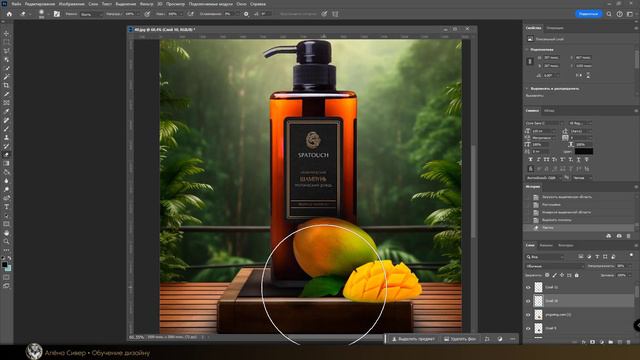Toggle lock transparent pixels
This screenshot has height=360, width=640.
coord(547,275)
